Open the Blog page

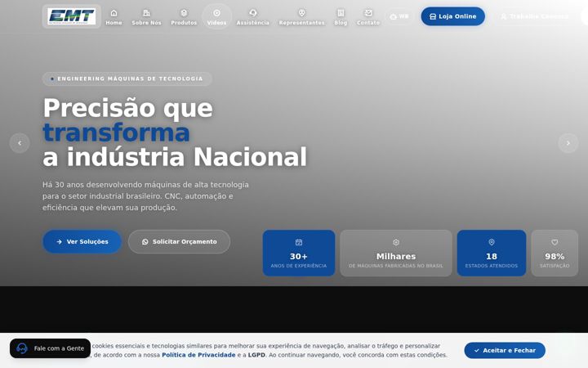tap(341, 17)
